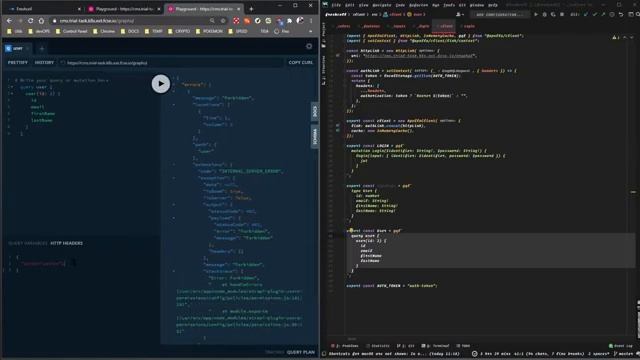Open the Event Log in IDE

pyautogui.click(x=621, y=346)
